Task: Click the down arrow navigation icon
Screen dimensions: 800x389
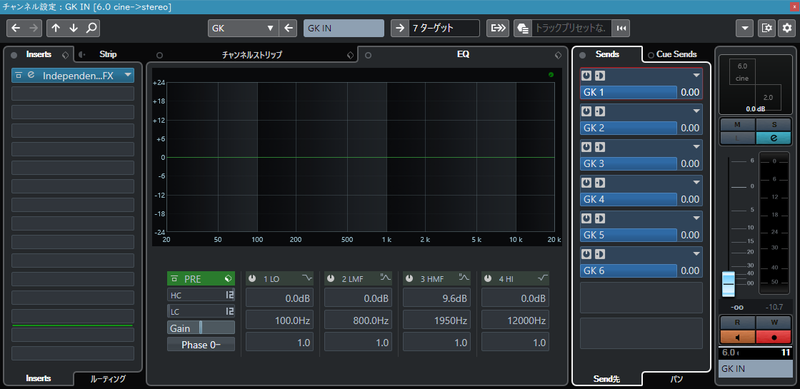Action: pos(73,28)
